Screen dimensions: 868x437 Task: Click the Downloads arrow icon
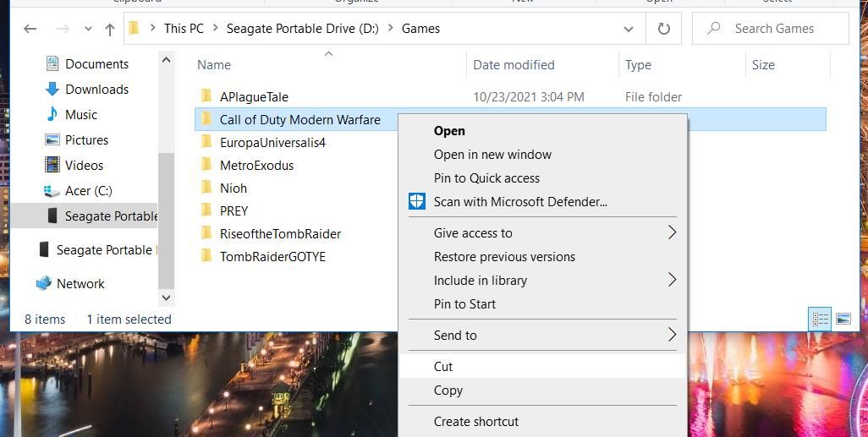tap(52, 89)
